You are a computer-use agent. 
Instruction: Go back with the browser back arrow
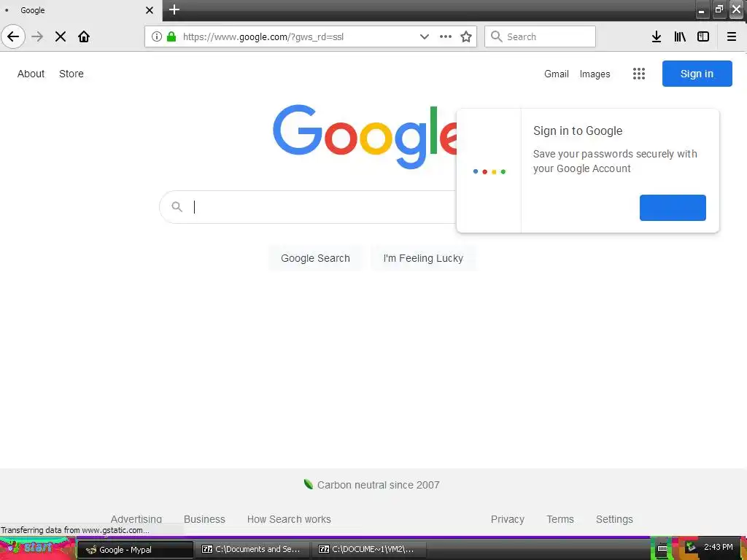pyautogui.click(x=13, y=36)
